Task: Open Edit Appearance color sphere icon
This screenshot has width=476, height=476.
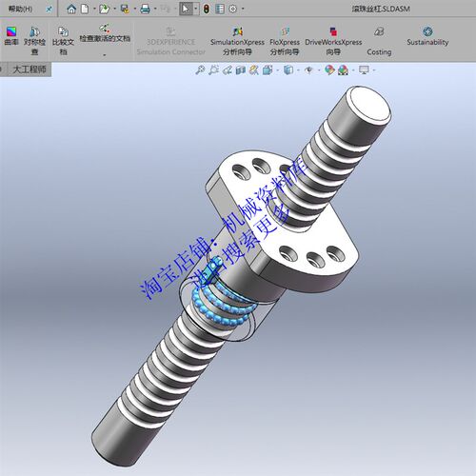Action: (329, 69)
